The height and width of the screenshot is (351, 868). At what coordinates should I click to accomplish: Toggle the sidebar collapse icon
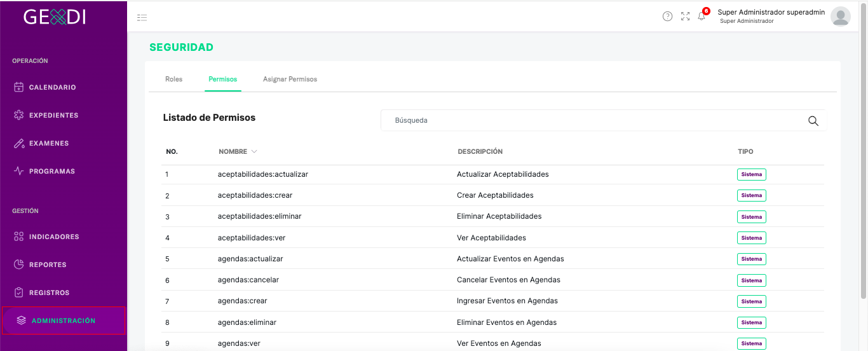[142, 17]
